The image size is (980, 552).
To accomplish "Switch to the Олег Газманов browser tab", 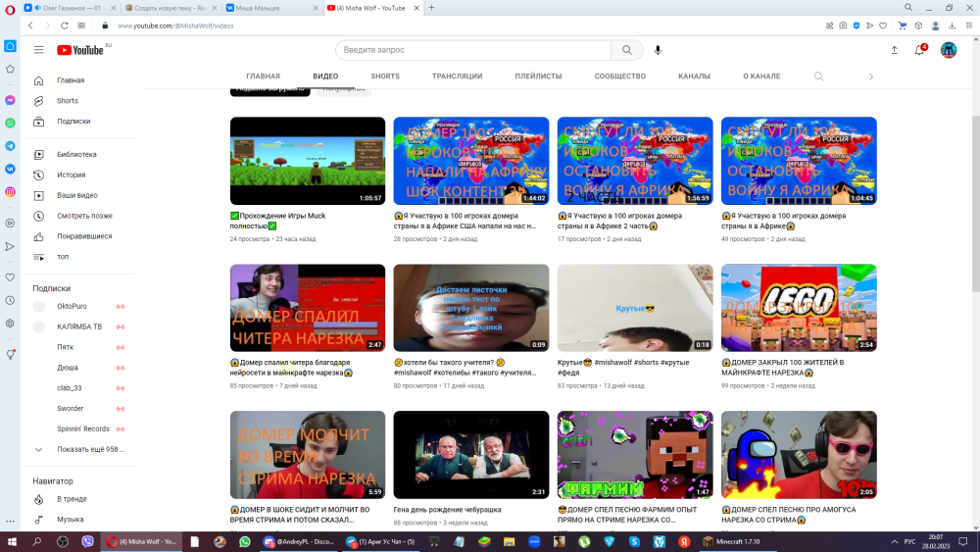I will [x=70, y=8].
